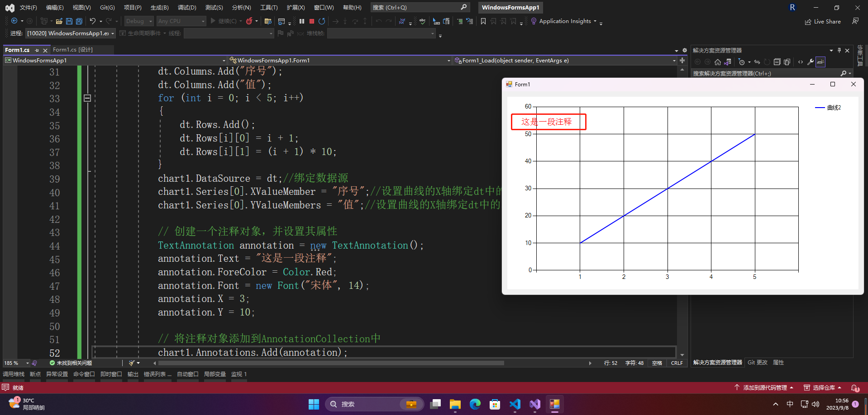Expand the Application Insights dropdown arrow

[595, 21]
